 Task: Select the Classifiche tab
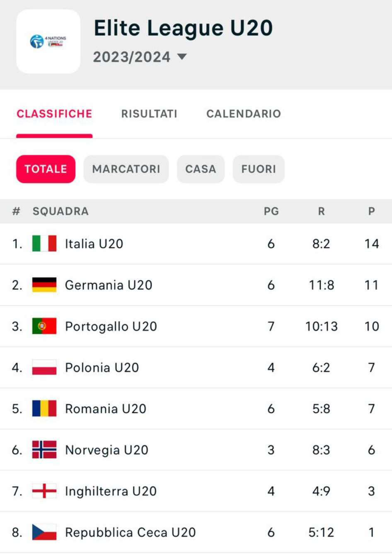[x=54, y=114]
